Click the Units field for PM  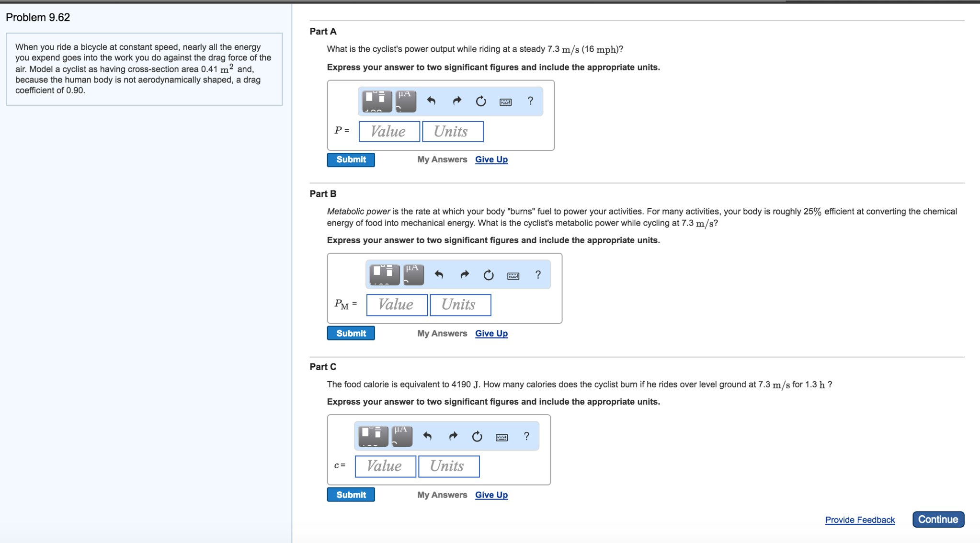pyautogui.click(x=460, y=305)
